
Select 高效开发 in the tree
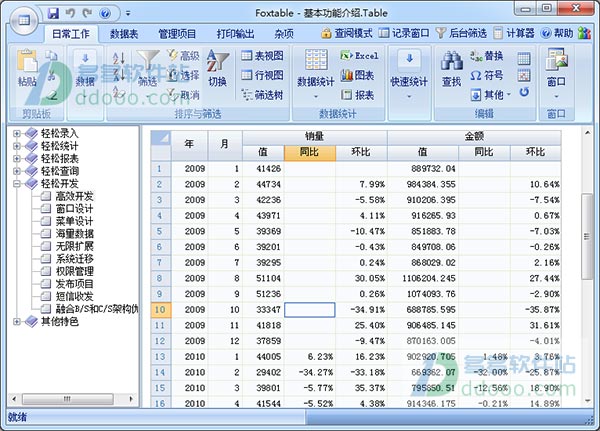(x=74, y=196)
